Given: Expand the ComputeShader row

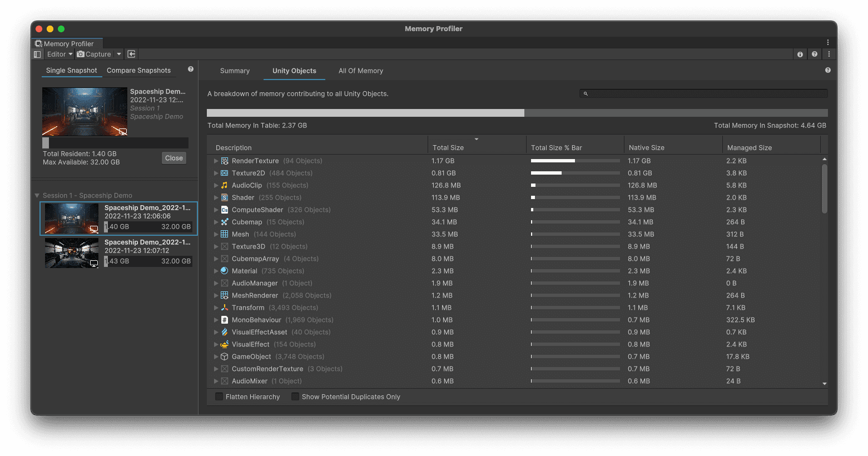Looking at the screenshot, I should pyautogui.click(x=216, y=210).
